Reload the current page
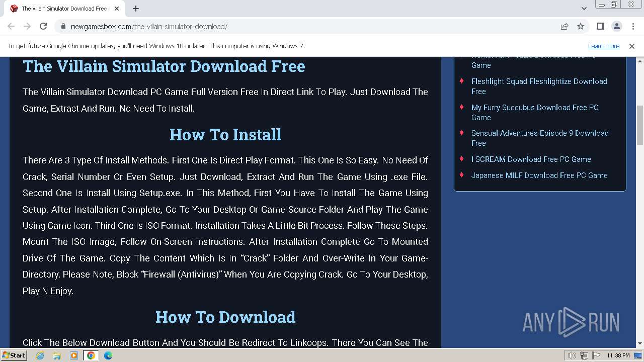Viewport: 644px width, 362px height. point(43,26)
